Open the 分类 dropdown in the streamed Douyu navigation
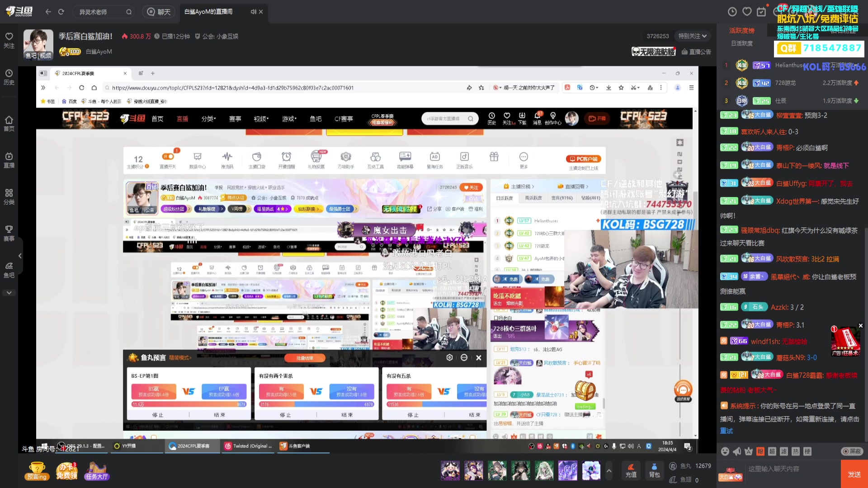The width and height of the screenshot is (868, 488). (208, 119)
